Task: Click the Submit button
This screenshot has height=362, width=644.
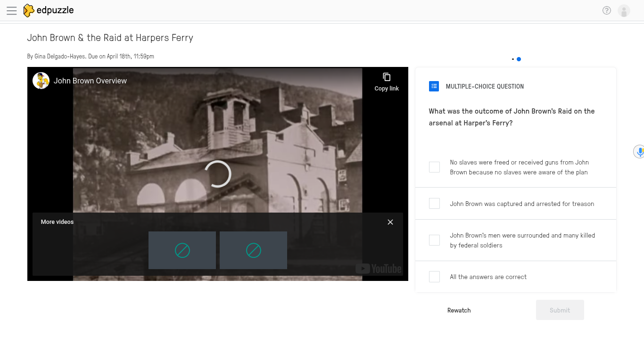Action: point(560,310)
